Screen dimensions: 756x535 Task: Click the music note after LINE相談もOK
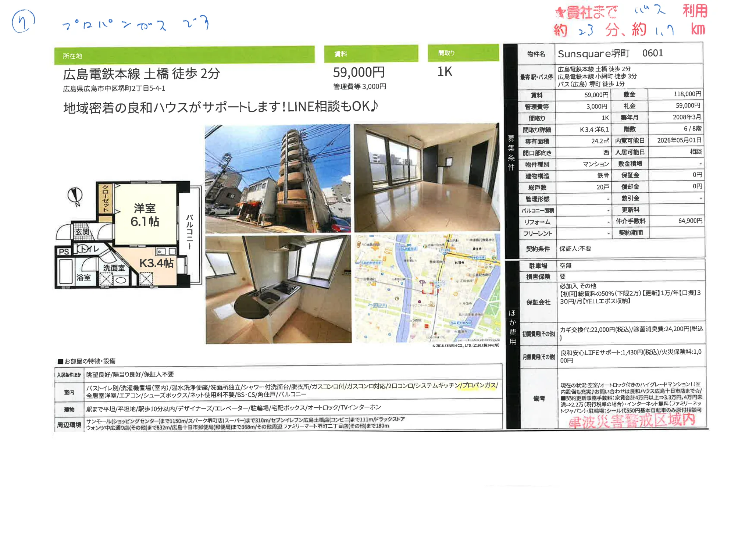pos(377,107)
